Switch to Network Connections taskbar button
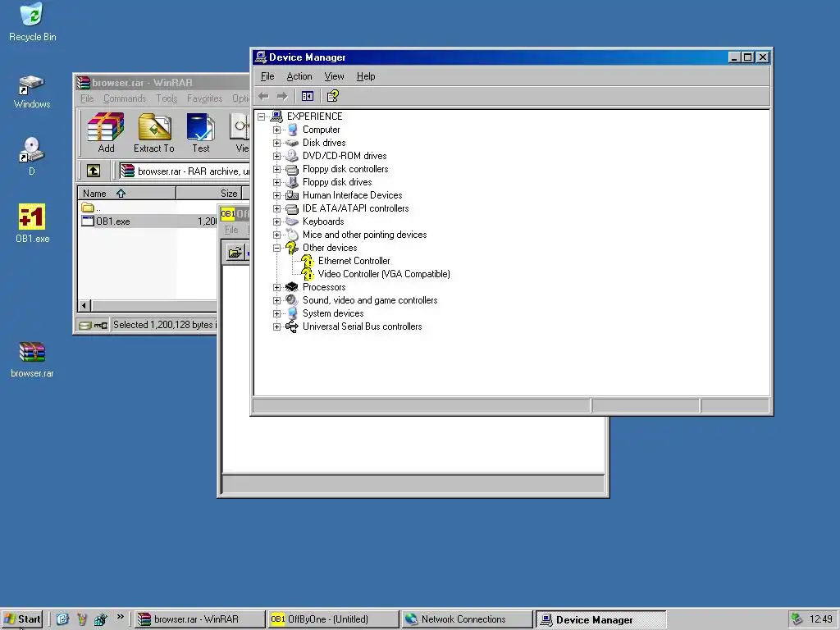This screenshot has width=840, height=630. click(x=467, y=619)
